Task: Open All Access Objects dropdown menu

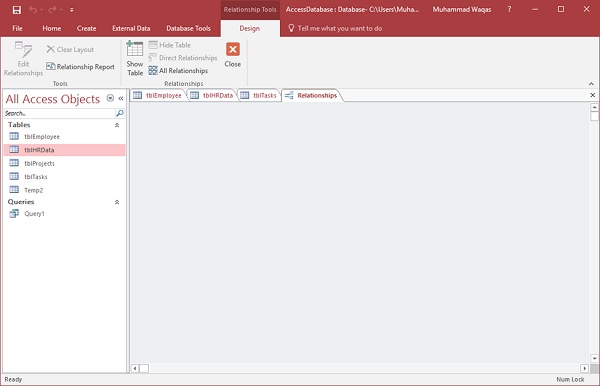Action: point(110,98)
